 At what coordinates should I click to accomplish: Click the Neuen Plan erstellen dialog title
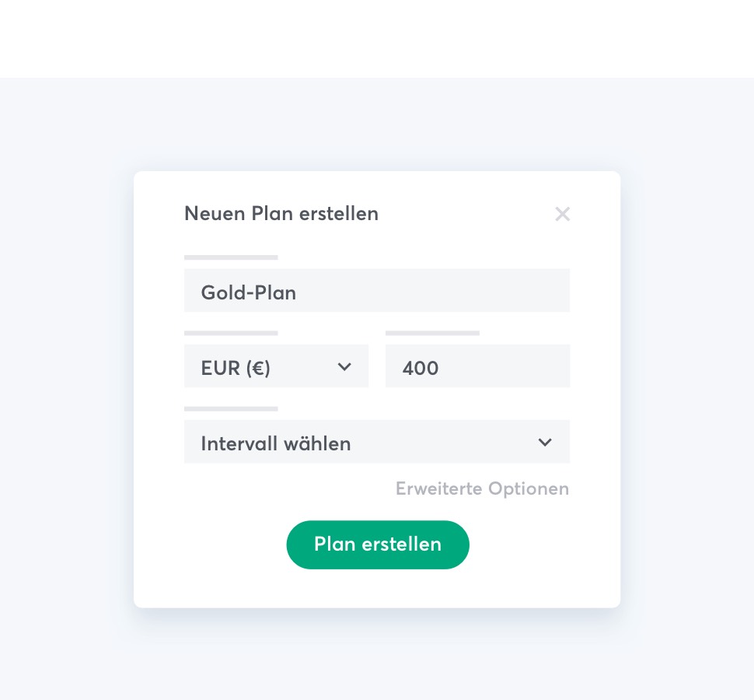[281, 213]
